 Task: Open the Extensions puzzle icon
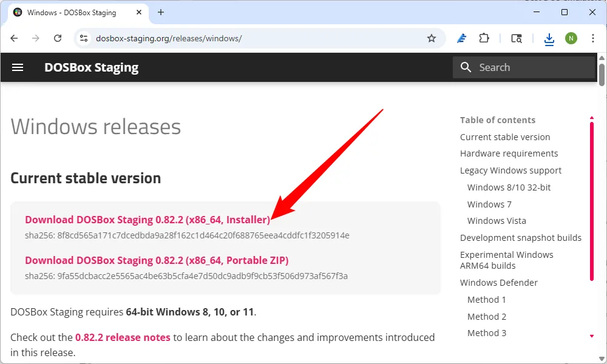point(484,38)
